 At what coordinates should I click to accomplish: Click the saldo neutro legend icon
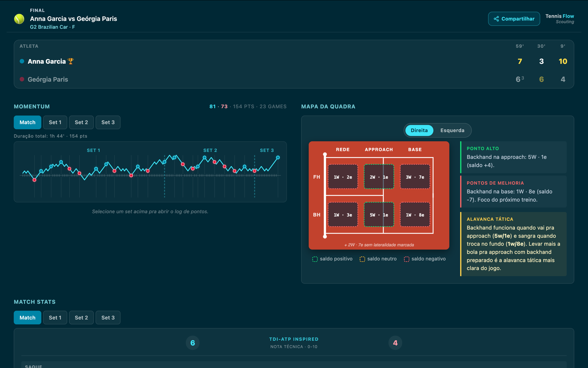click(362, 259)
